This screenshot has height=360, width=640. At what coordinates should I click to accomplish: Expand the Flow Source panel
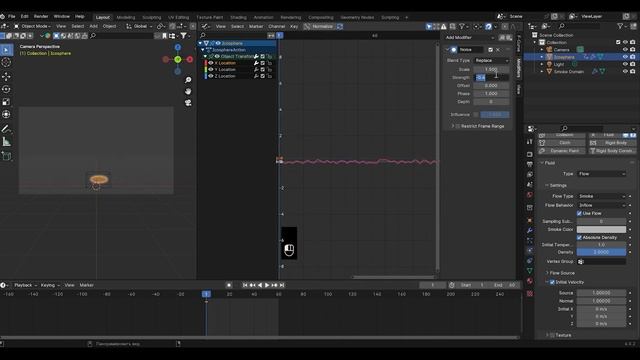(562, 273)
